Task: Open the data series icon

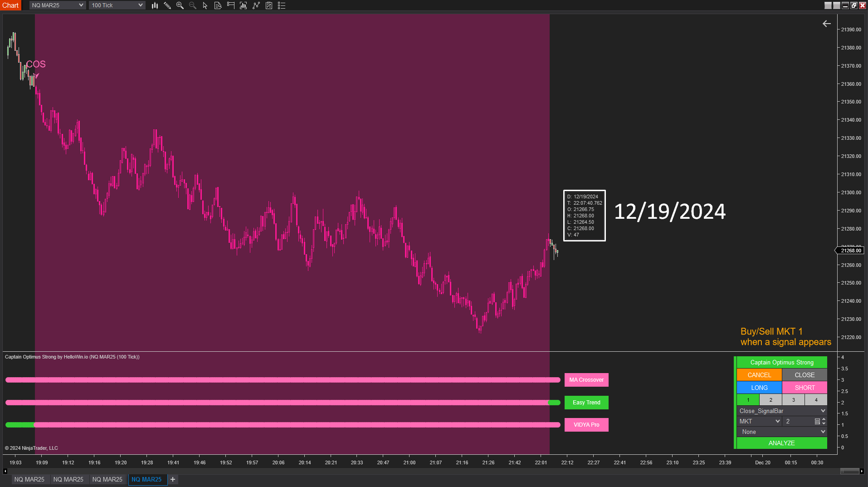Action: pos(244,5)
